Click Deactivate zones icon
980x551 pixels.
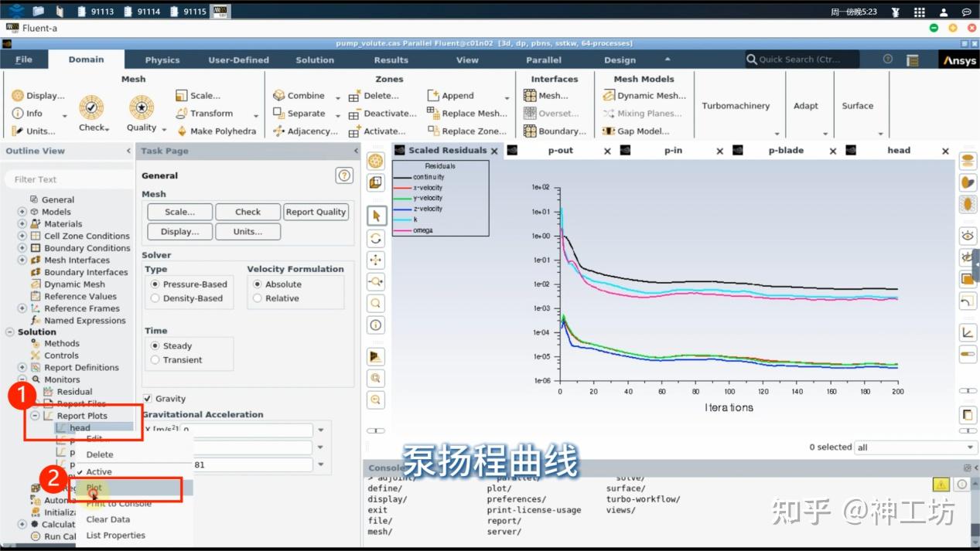click(354, 114)
